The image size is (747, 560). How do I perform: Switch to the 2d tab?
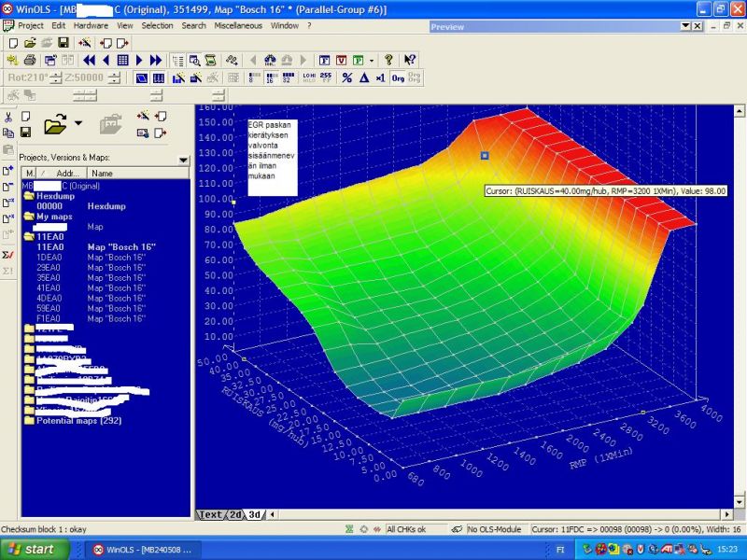(x=235, y=515)
